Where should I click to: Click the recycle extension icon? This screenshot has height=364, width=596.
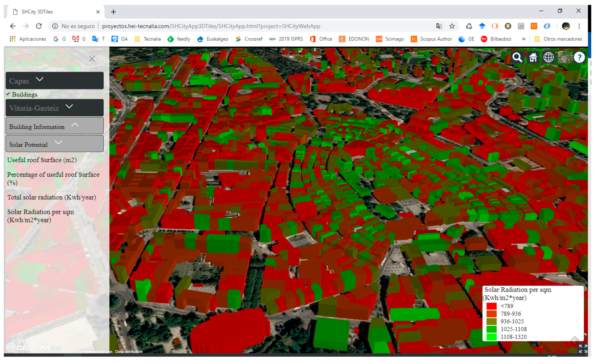[469, 26]
